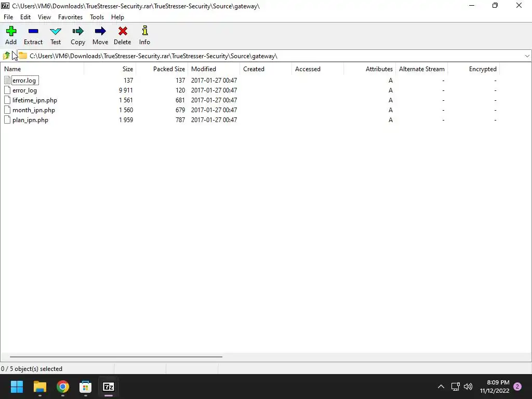Click the file icon of month_ipn.php
This screenshot has height=399, width=532.
[7, 110]
